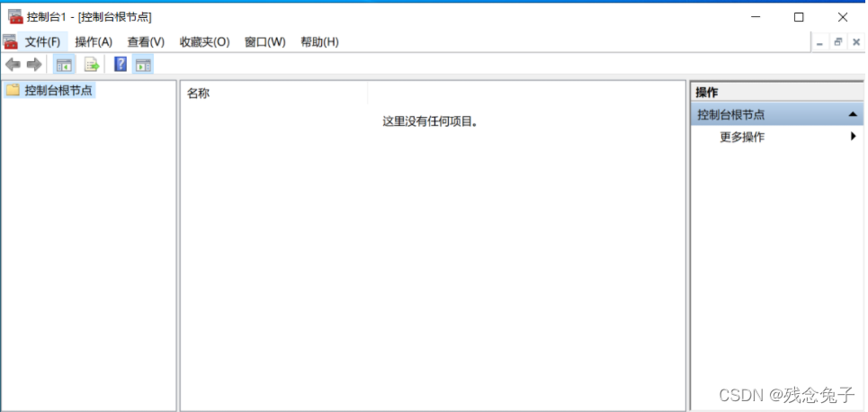Click the 名称 column header
The width and height of the screenshot is (868, 412).
274,93
